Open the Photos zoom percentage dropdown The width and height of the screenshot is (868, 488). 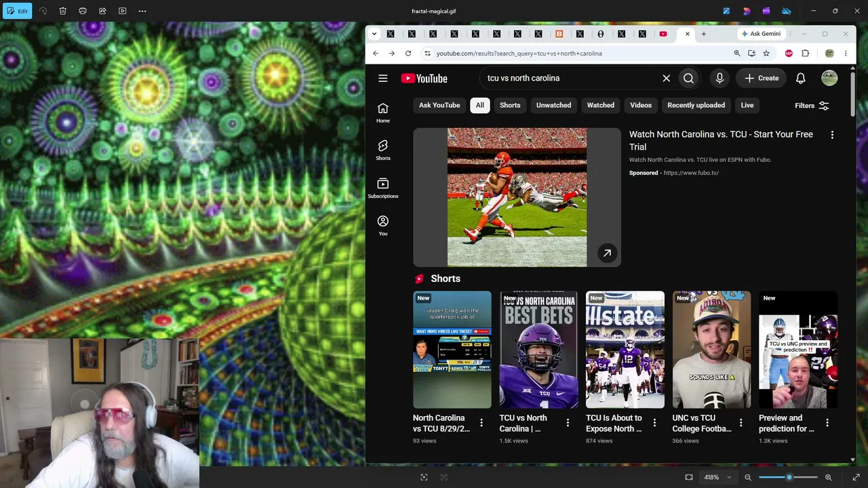coord(717,477)
